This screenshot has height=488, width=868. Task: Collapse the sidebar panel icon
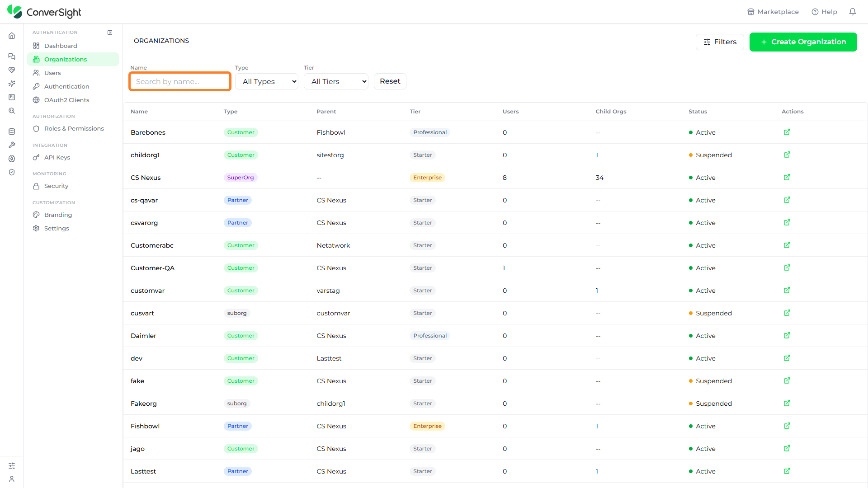point(110,33)
